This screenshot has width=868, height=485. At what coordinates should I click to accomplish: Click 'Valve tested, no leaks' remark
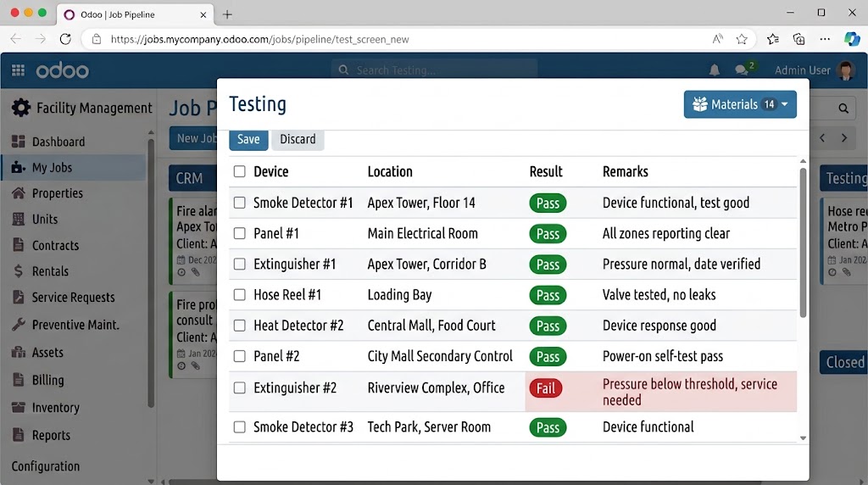coord(659,294)
